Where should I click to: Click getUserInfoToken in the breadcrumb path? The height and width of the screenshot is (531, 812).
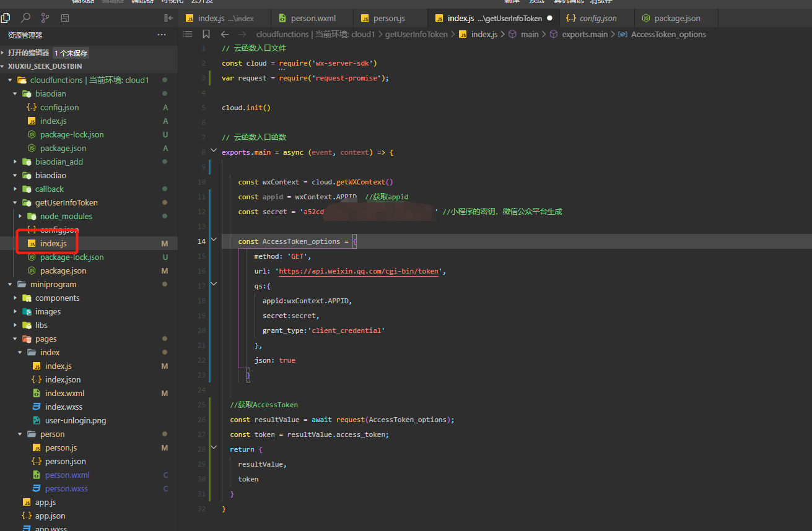[x=416, y=34]
